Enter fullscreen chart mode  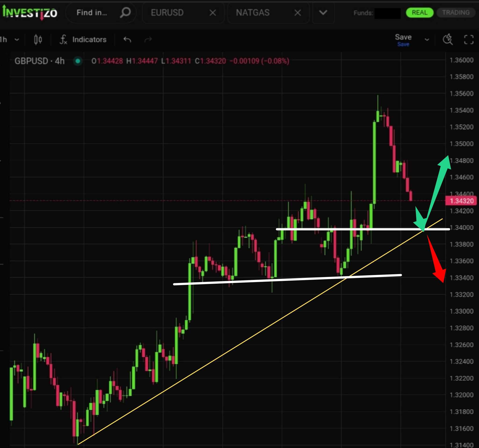469,40
